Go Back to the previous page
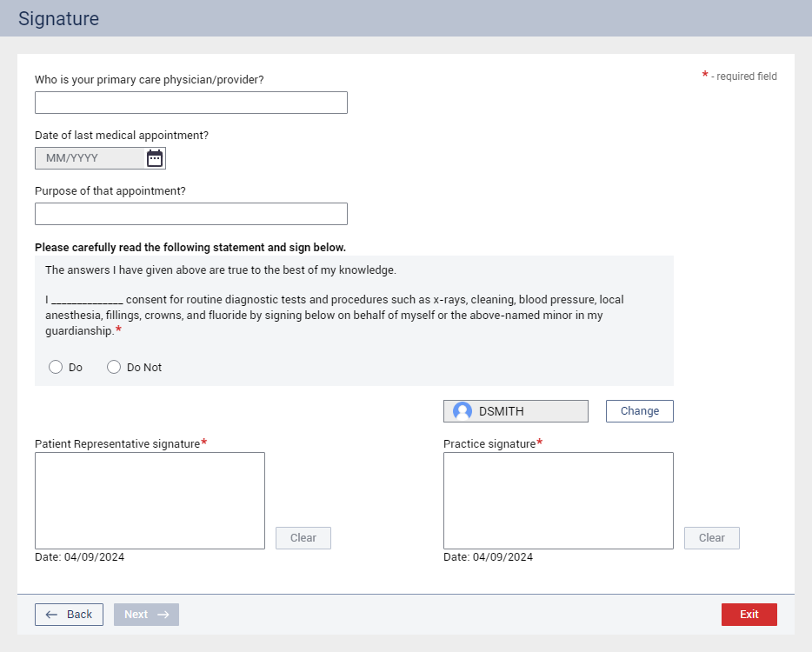Screen dimensions: 812x652 point(69,615)
